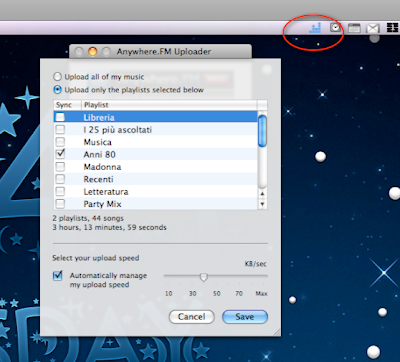This screenshot has height=362, width=400.
Task: Click the scroll down arrow in playlist list
Action: (x=263, y=204)
